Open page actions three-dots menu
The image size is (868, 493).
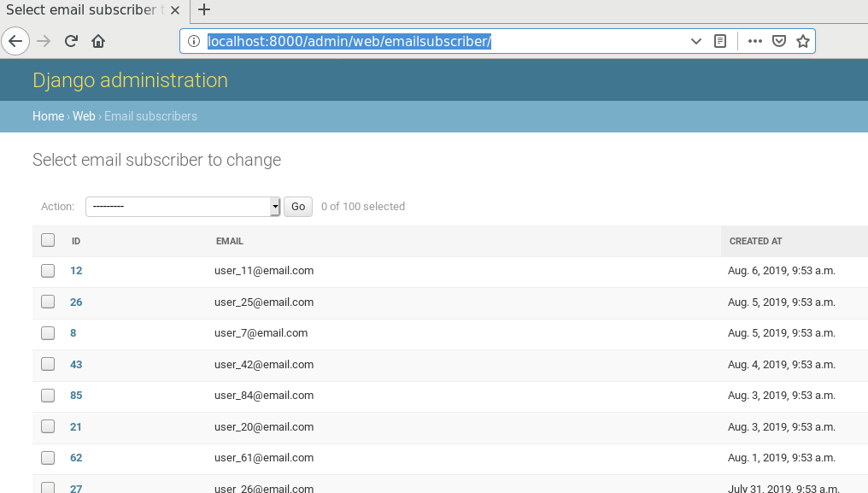pos(755,41)
